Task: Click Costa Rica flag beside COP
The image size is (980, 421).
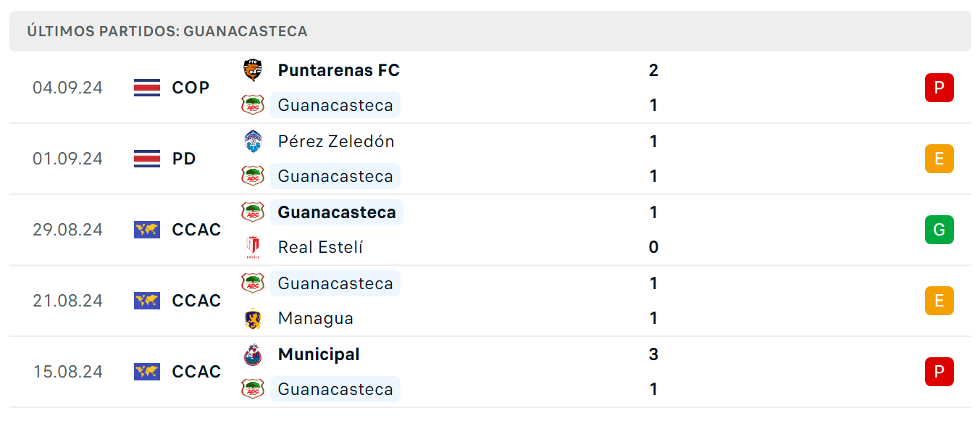Action: (x=147, y=88)
